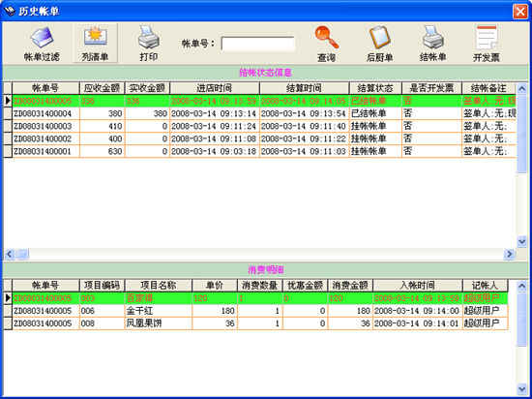Viewport: 532px width, 399px height.
Task: Print the 结帐单 checkout bill
Action: click(x=433, y=45)
